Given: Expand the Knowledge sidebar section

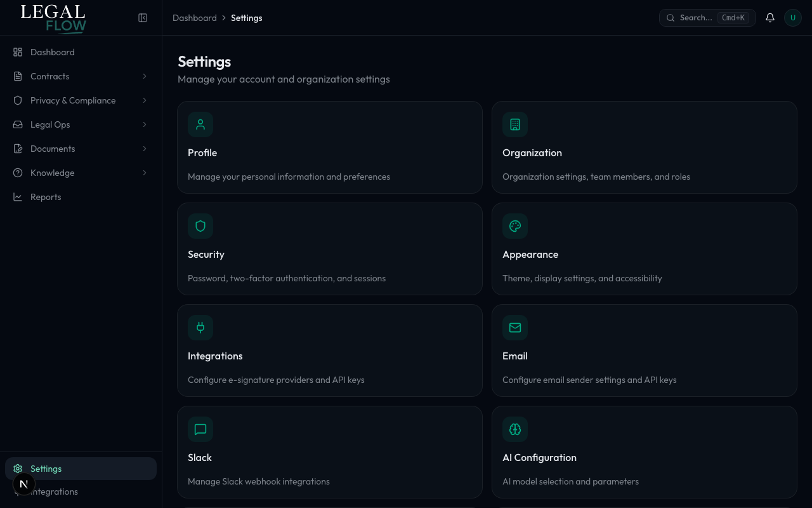Looking at the screenshot, I should (x=144, y=173).
